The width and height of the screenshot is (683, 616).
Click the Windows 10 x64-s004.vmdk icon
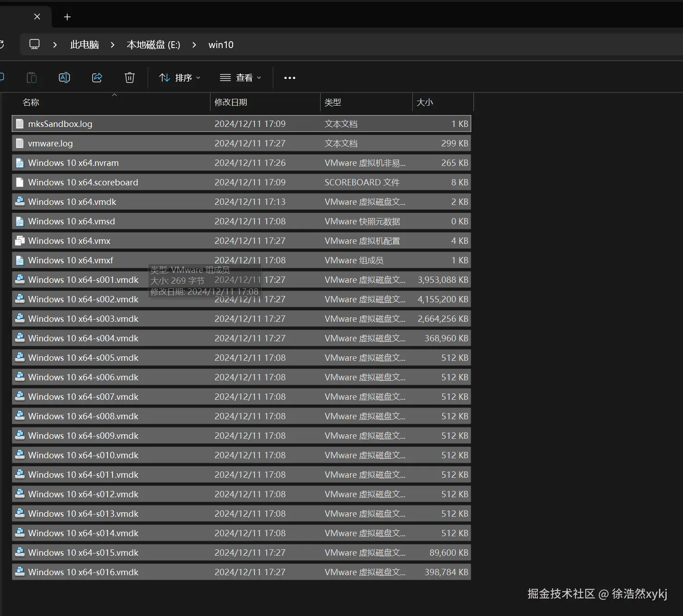point(20,338)
